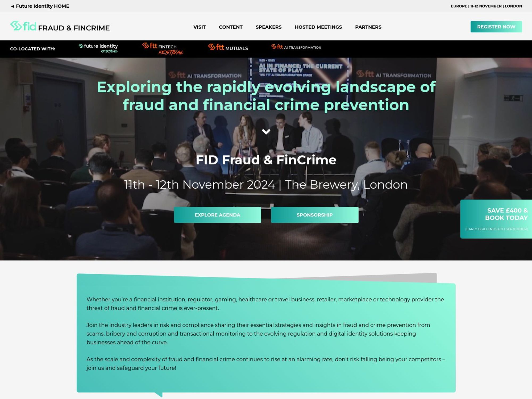This screenshot has width=532, height=399.
Task: Click the EXPLORE AGENDA button
Action: pos(217,215)
